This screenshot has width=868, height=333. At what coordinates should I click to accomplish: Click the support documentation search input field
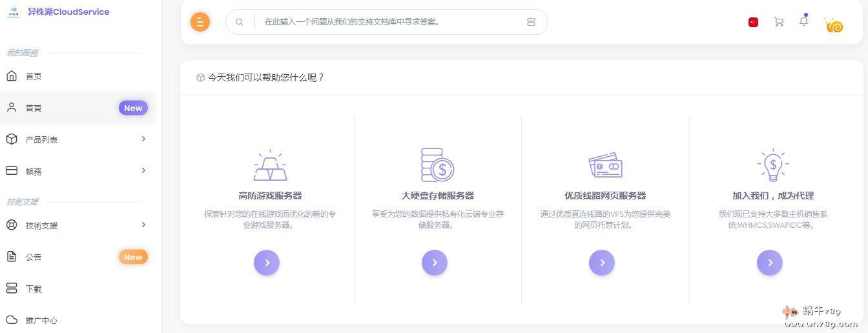tap(387, 22)
